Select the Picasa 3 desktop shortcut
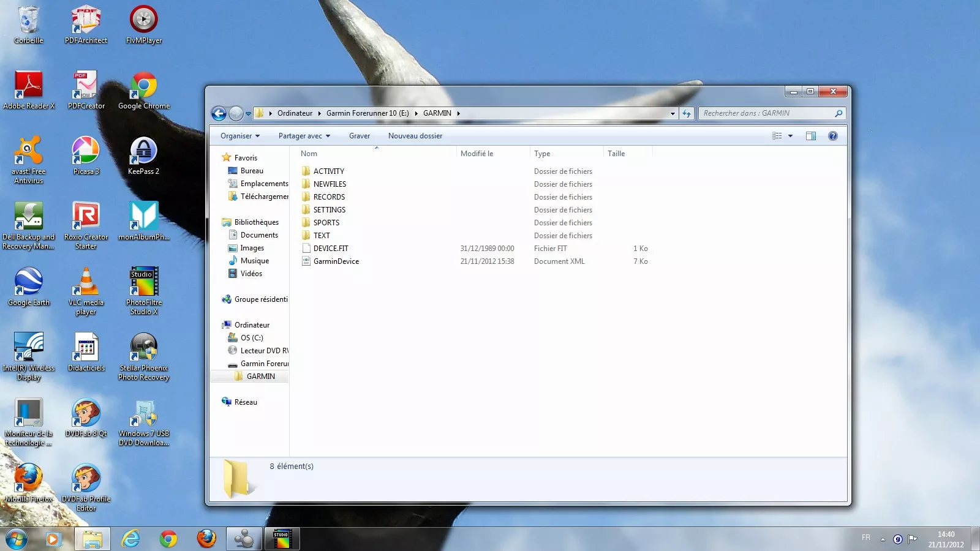 (86, 156)
